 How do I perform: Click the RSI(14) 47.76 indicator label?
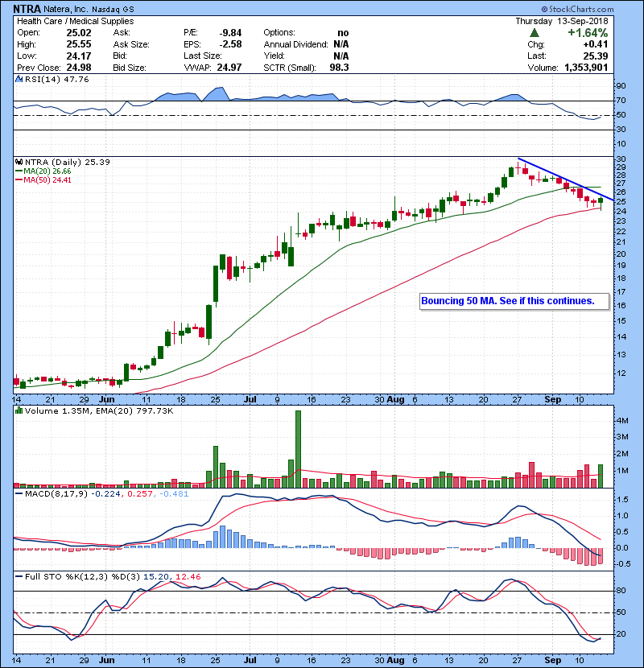(56, 79)
